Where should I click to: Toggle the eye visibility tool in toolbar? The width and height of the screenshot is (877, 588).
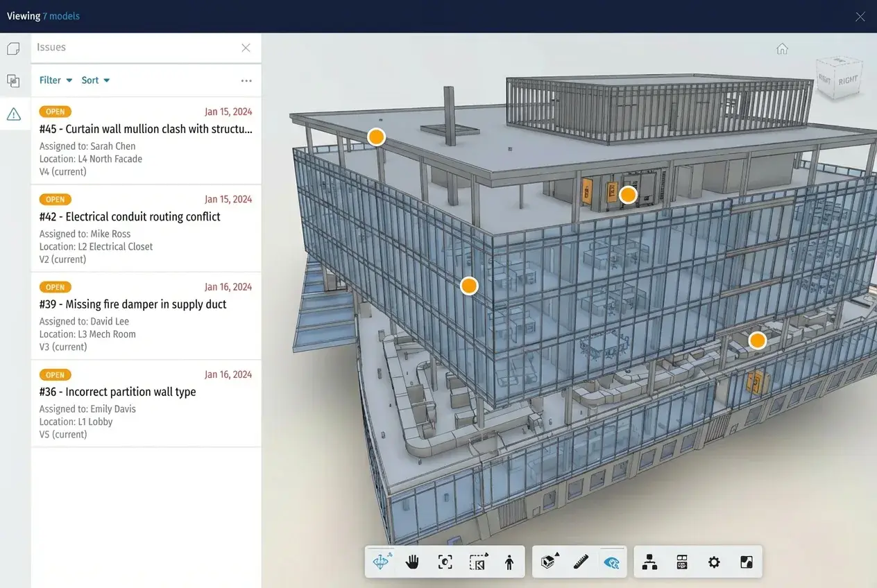(611, 562)
